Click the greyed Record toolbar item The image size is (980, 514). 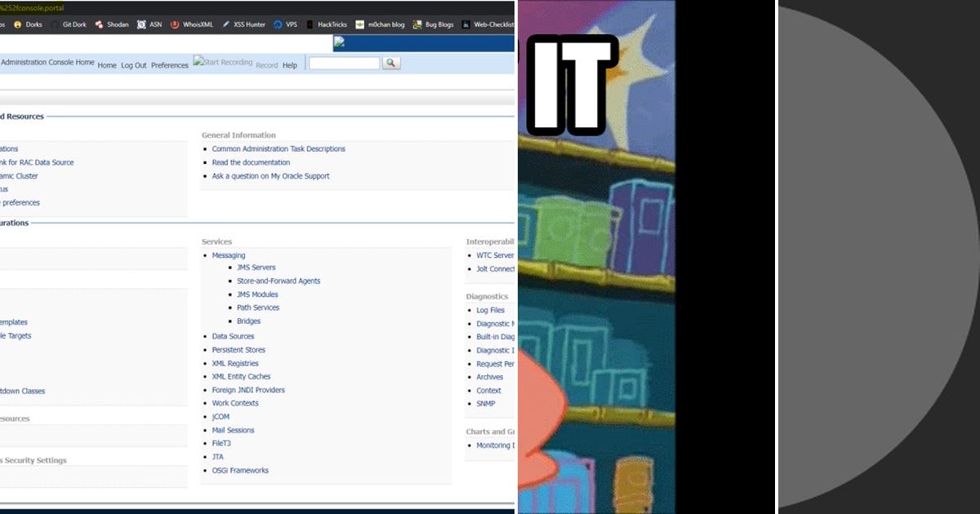(x=267, y=65)
